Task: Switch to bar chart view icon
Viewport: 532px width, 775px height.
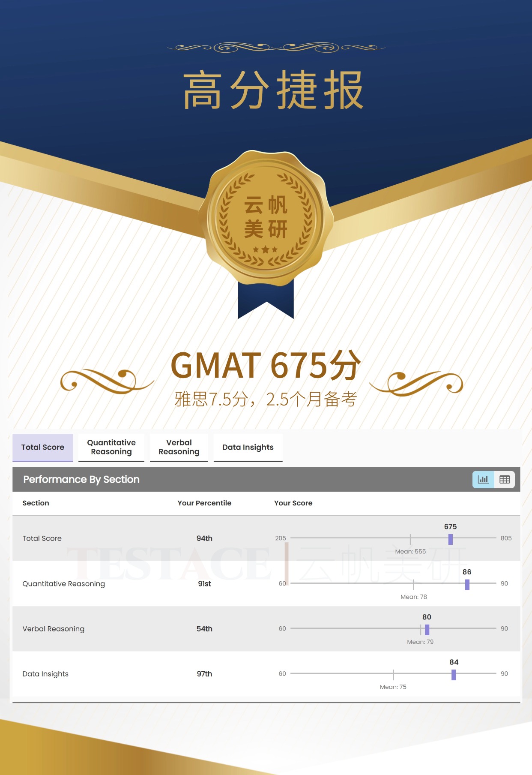Action: point(483,480)
